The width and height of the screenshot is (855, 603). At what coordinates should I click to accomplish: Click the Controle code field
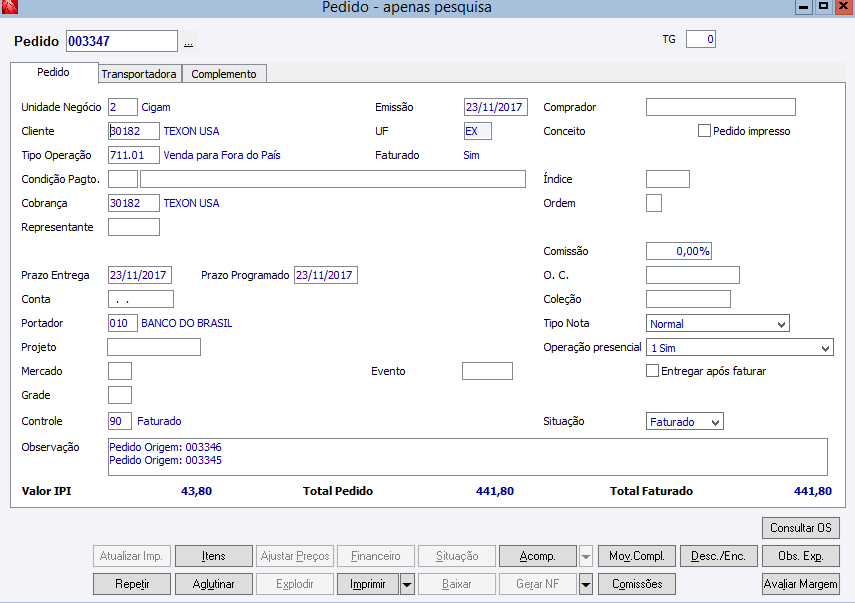coord(120,421)
